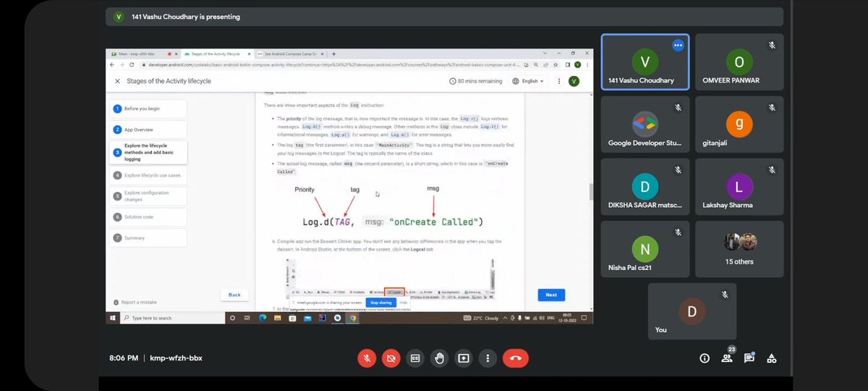This screenshot has height=391, width=868.
Task: Click the Next button in codelab
Action: (x=551, y=295)
